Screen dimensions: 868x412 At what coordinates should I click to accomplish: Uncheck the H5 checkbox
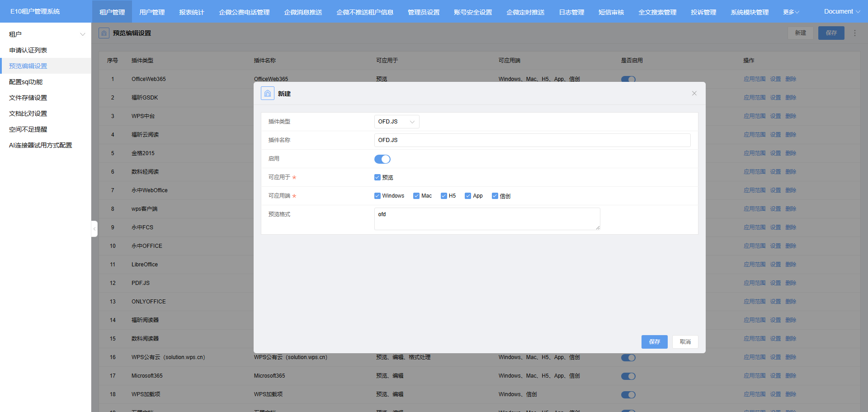(444, 196)
